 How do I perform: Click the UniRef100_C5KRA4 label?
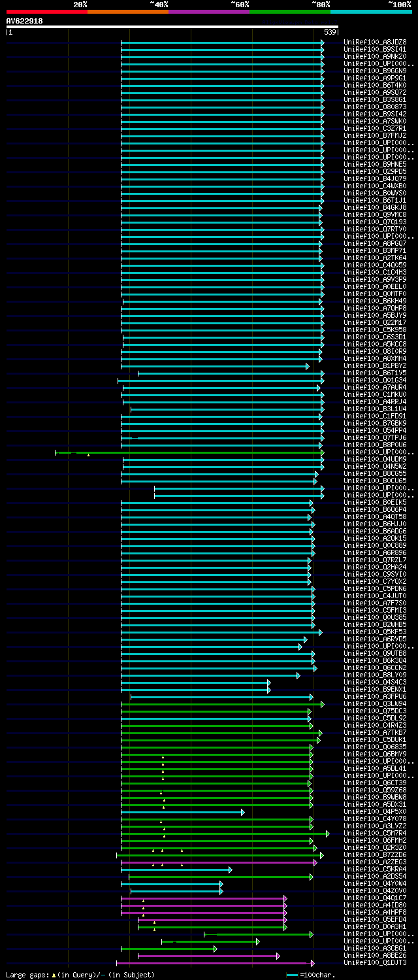pyautogui.click(x=376, y=869)
